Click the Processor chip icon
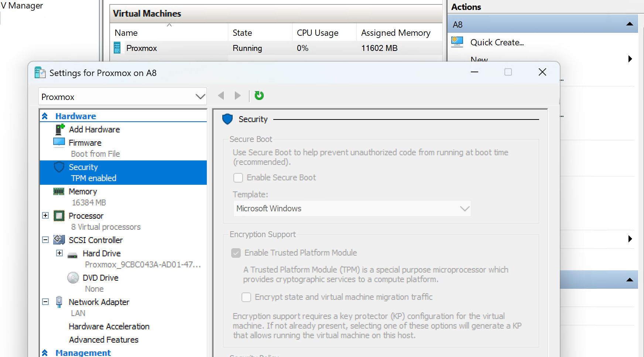 (x=59, y=216)
